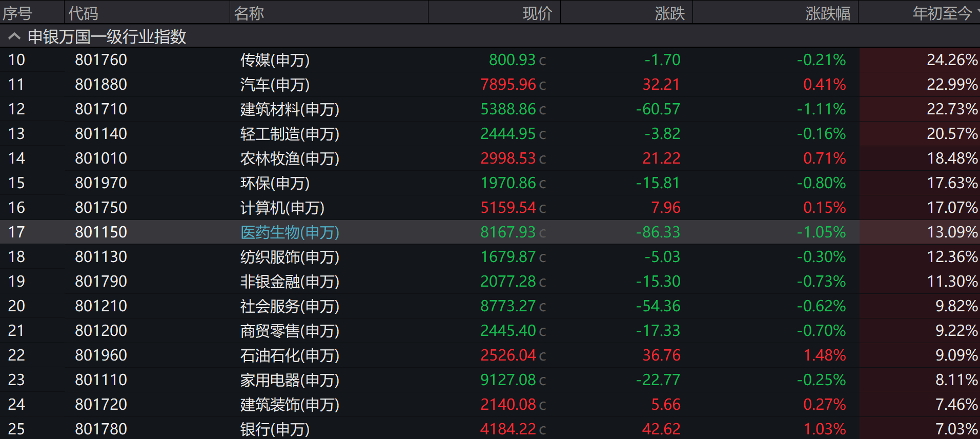
Task: Click the price 800.93
Action: tap(513, 60)
